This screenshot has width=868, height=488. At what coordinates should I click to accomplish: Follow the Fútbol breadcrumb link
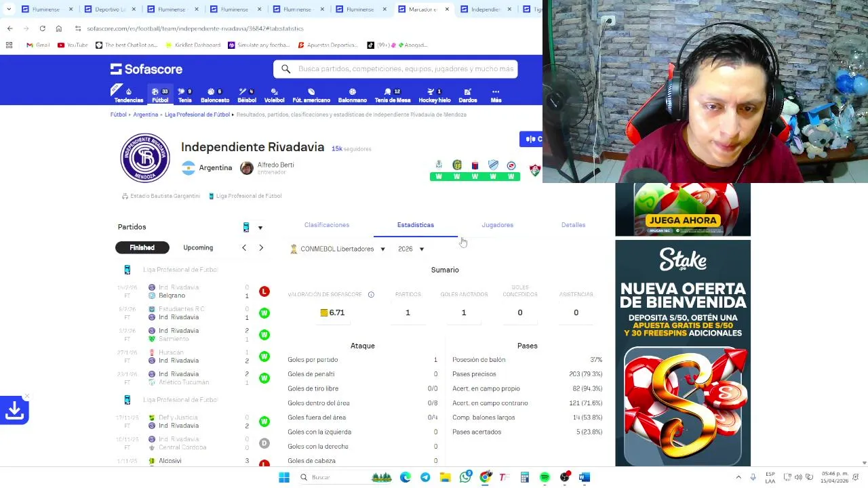tap(119, 115)
